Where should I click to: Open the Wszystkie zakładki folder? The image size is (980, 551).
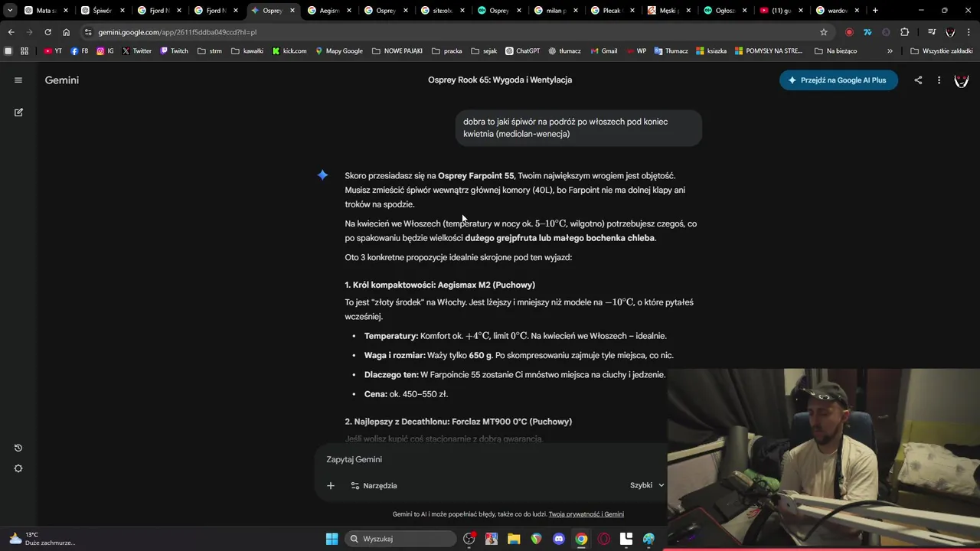pyautogui.click(x=942, y=51)
